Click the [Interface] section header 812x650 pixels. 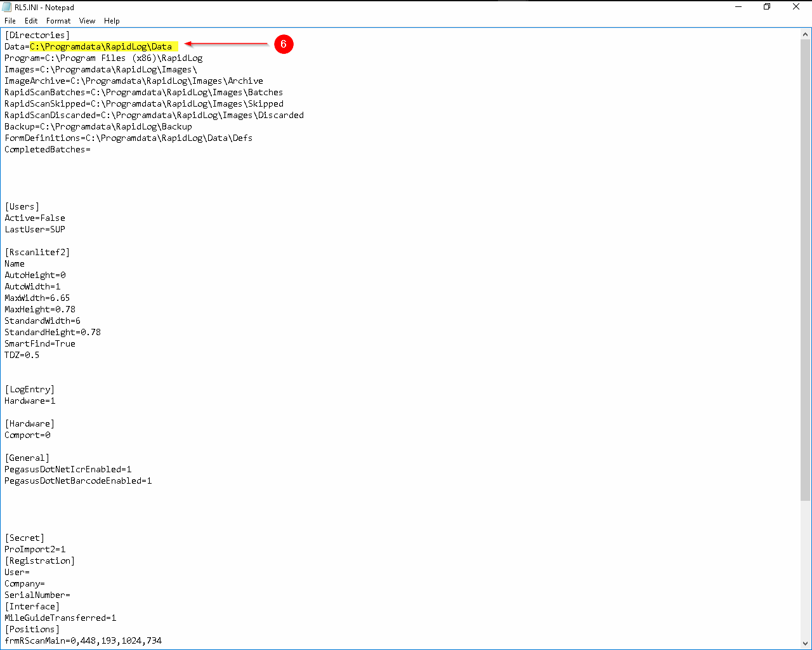(32, 606)
